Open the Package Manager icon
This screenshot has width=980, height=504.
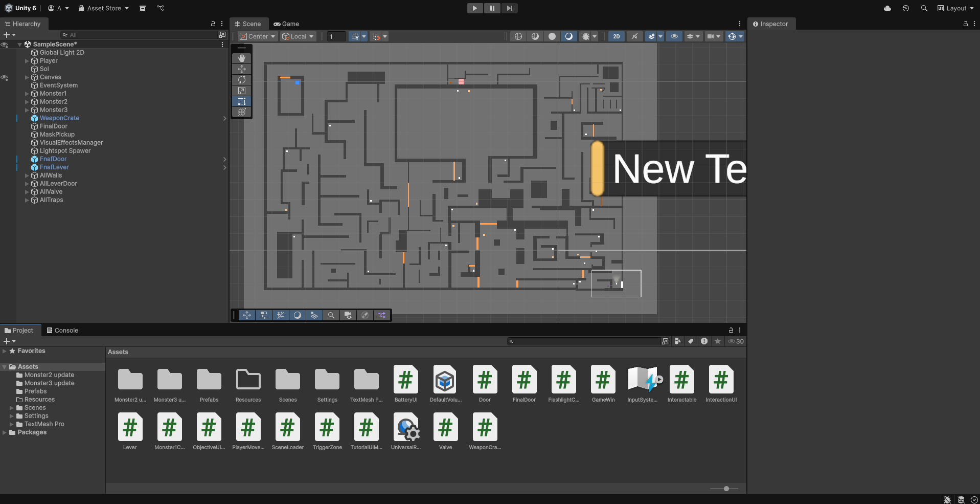pyautogui.click(x=143, y=8)
